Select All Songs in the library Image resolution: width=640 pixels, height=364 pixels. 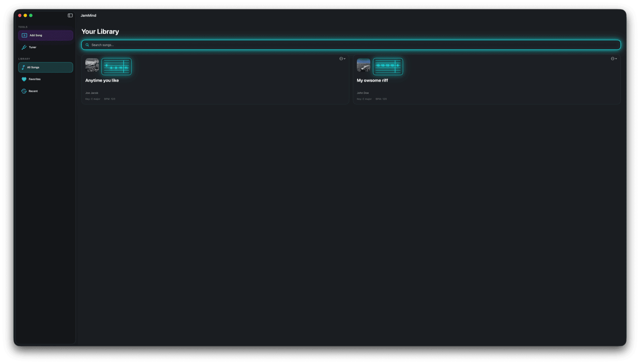point(46,67)
